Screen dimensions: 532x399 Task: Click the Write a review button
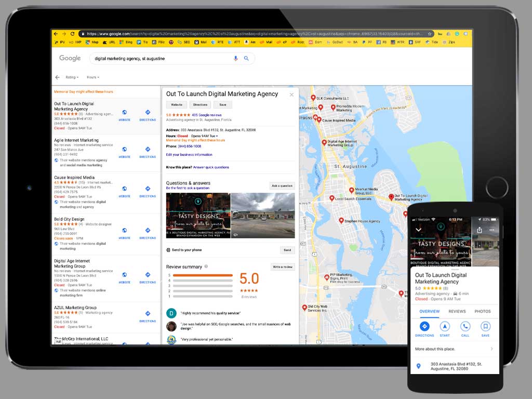[x=283, y=267]
